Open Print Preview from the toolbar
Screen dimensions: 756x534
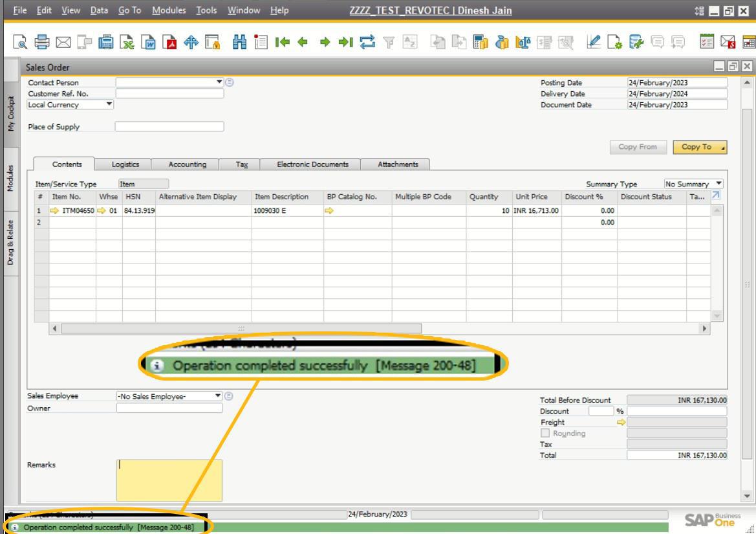click(x=20, y=42)
